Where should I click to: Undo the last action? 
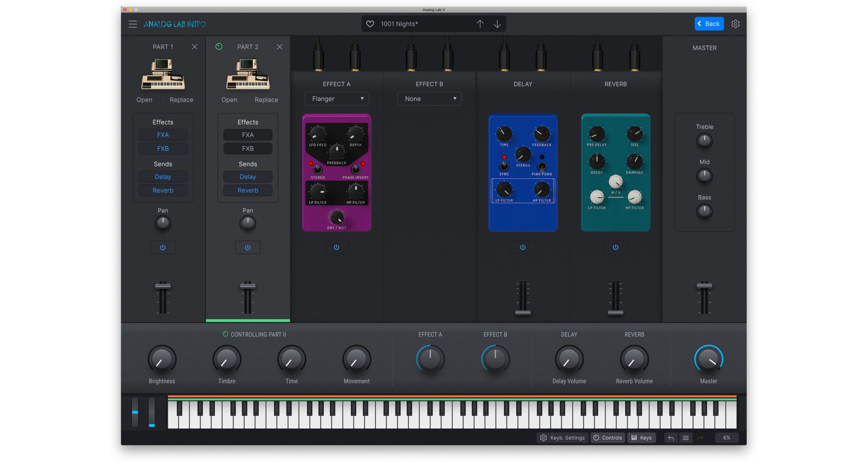(671, 438)
